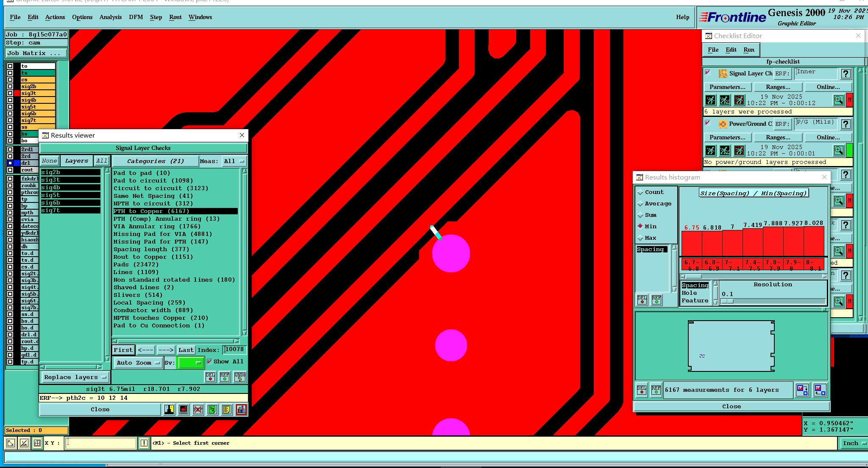Click the crossed-out REF icon
This screenshot has width=868, height=468.
pyautogui.click(x=198, y=410)
